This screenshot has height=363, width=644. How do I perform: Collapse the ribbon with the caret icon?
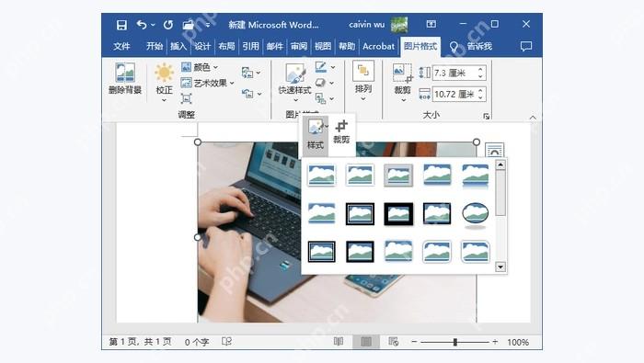533,118
